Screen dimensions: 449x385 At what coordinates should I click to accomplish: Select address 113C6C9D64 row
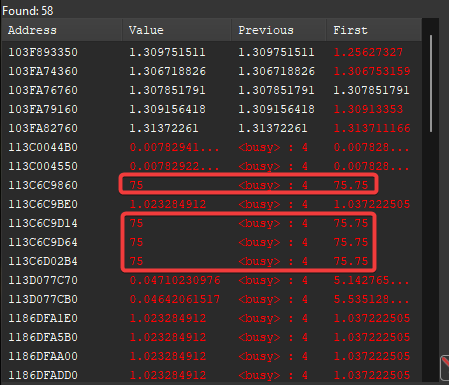tap(211, 242)
